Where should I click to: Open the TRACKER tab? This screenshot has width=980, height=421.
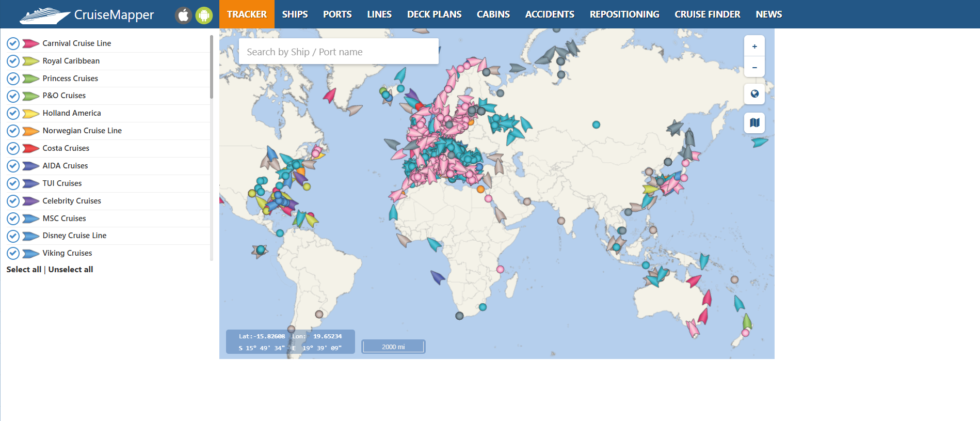pos(247,14)
